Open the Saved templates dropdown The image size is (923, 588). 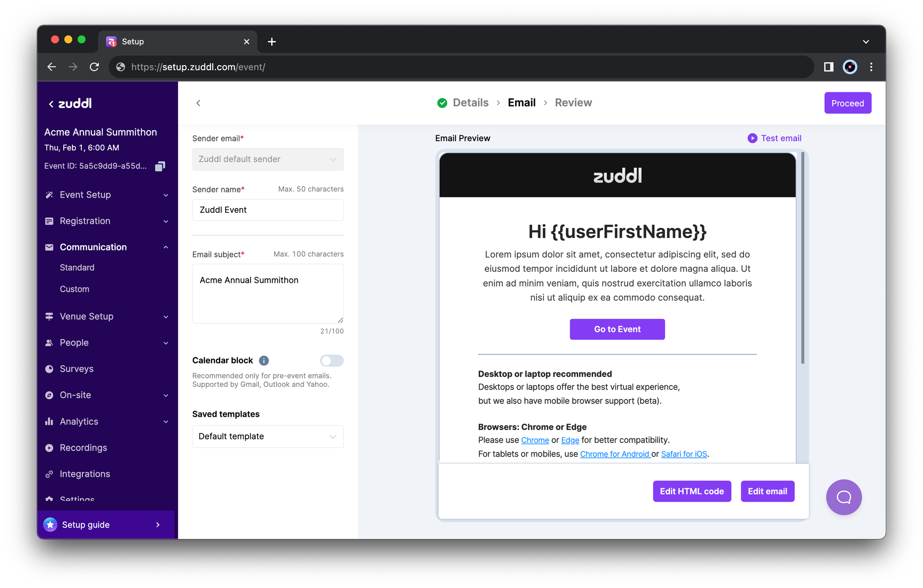point(268,437)
